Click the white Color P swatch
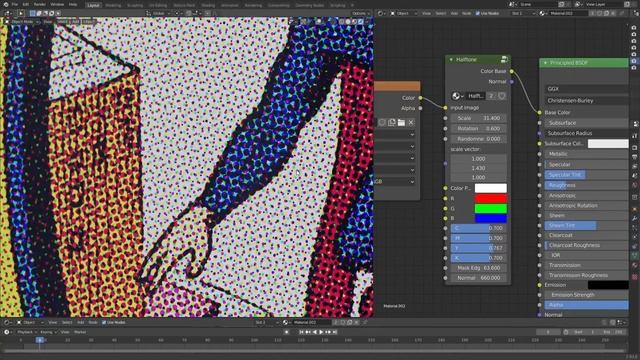Screen dimensions: 640x360 491,188
